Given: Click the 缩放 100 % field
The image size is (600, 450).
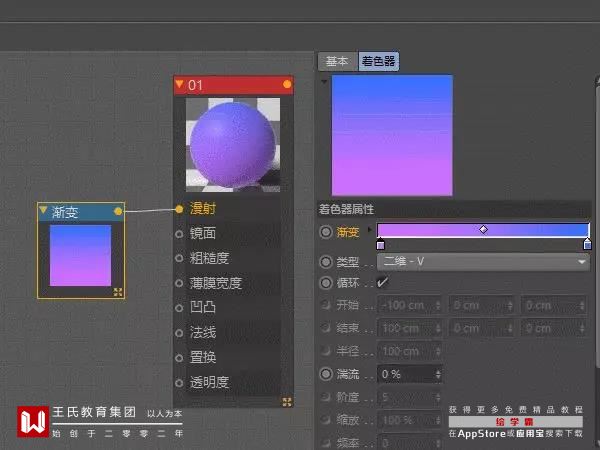Looking at the screenshot, I should 409,420.
